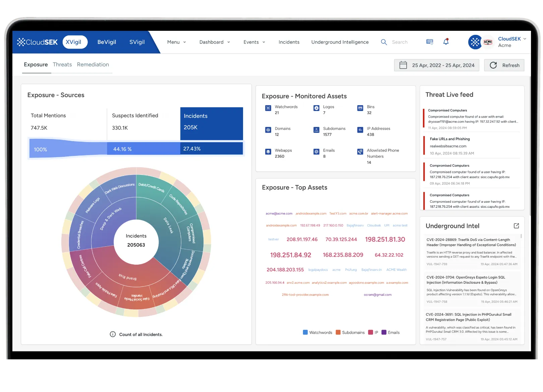Click the calendar icon in date range
The height and width of the screenshot is (392, 543).
click(x=403, y=65)
